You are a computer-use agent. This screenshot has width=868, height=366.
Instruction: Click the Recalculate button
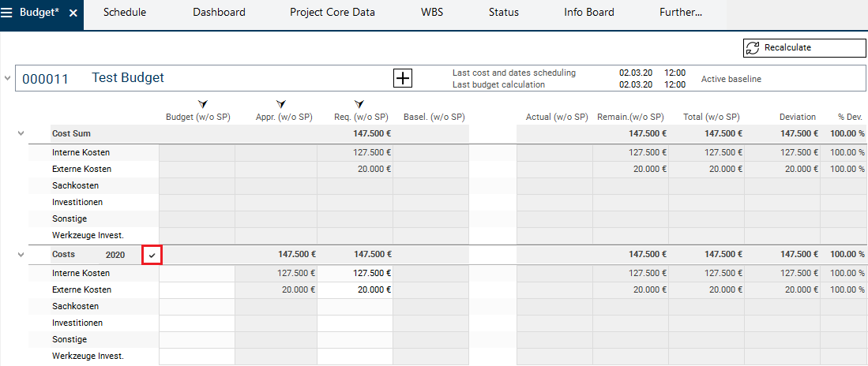point(805,47)
